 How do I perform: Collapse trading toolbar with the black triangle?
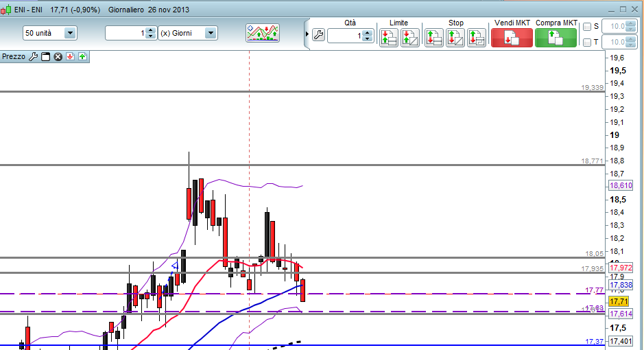[x=307, y=34]
